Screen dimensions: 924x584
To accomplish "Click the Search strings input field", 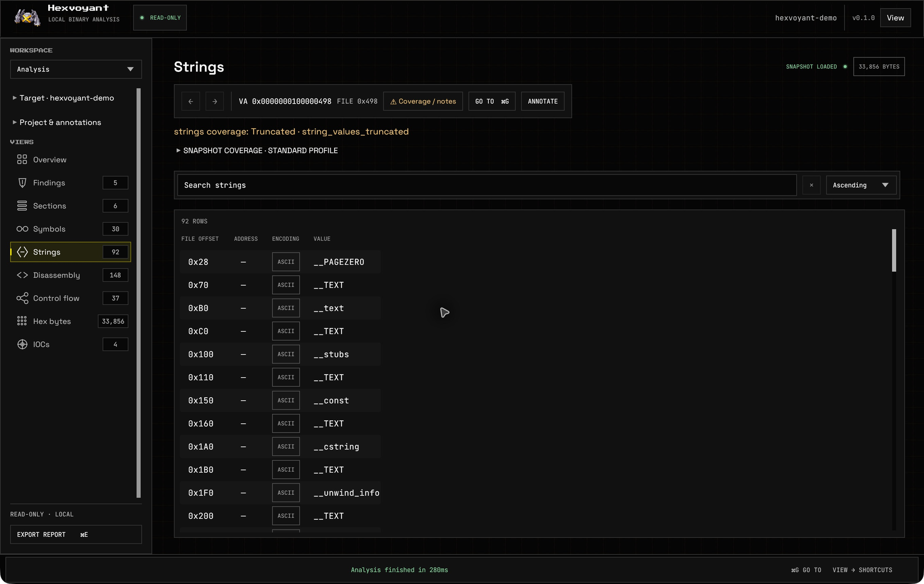I will coord(487,185).
